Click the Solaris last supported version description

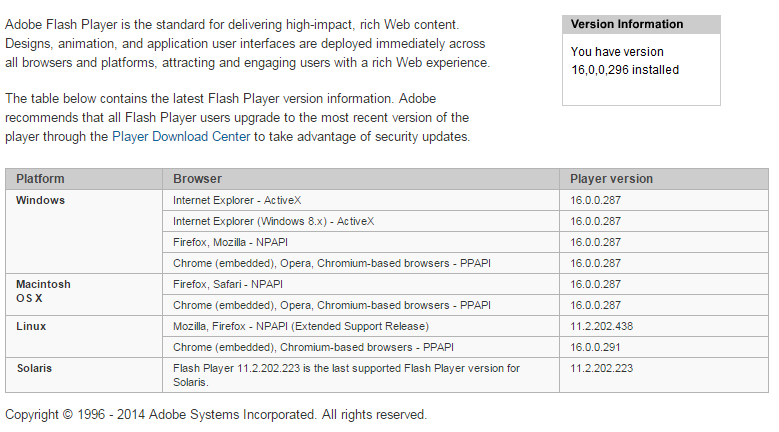tap(346, 375)
